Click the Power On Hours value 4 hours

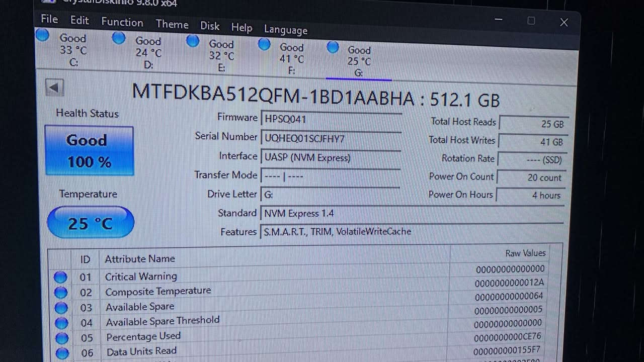coord(530,195)
